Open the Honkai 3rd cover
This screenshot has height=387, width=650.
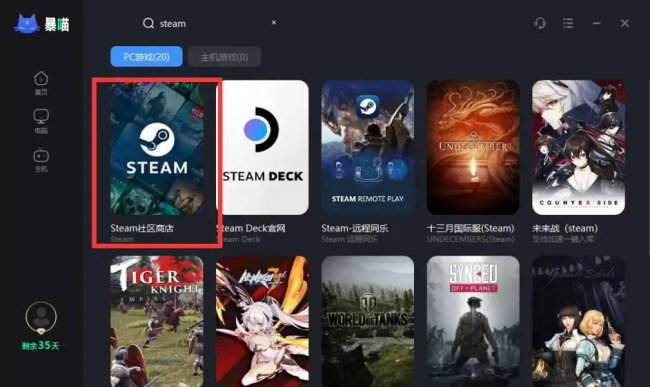(x=262, y=322)
